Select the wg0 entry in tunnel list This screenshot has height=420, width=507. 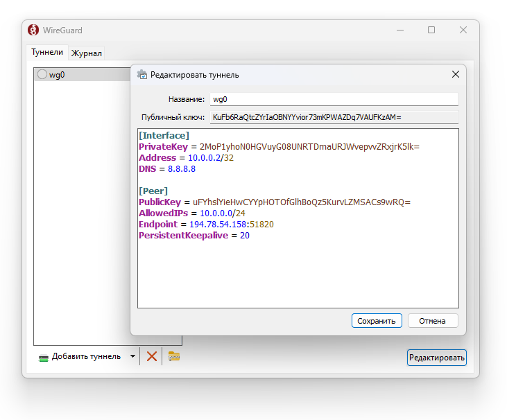83,75
